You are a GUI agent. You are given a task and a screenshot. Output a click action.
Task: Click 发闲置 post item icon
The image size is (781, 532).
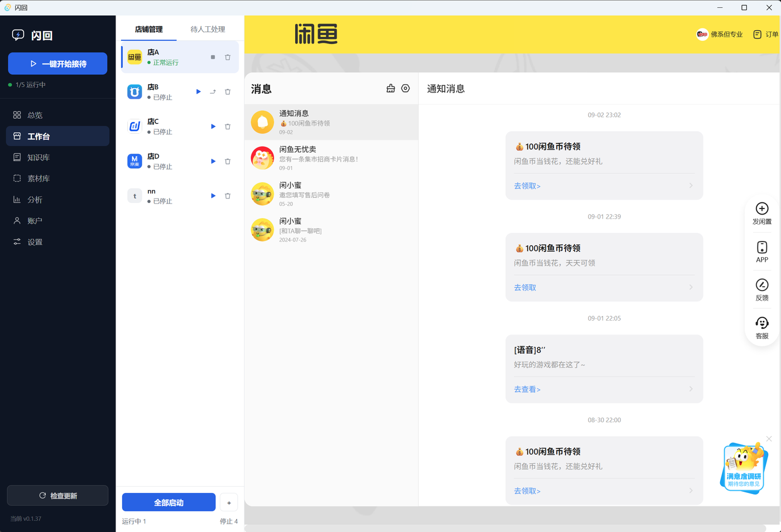pyautogui.click(x=762, y=214)
